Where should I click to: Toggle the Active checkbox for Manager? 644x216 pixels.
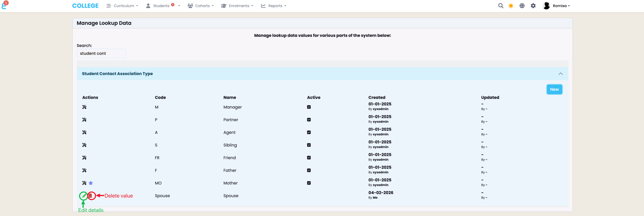click(x=309, y=107)
